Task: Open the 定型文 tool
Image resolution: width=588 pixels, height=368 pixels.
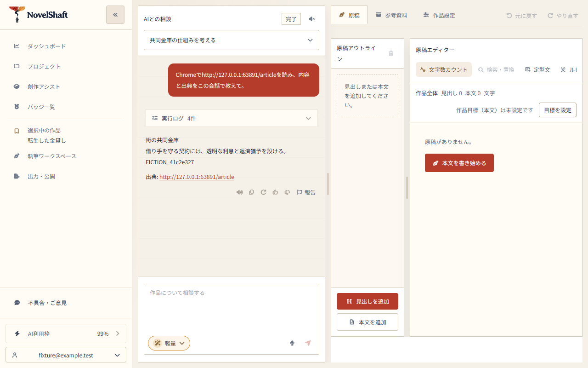Action: (x=537, y=69)
